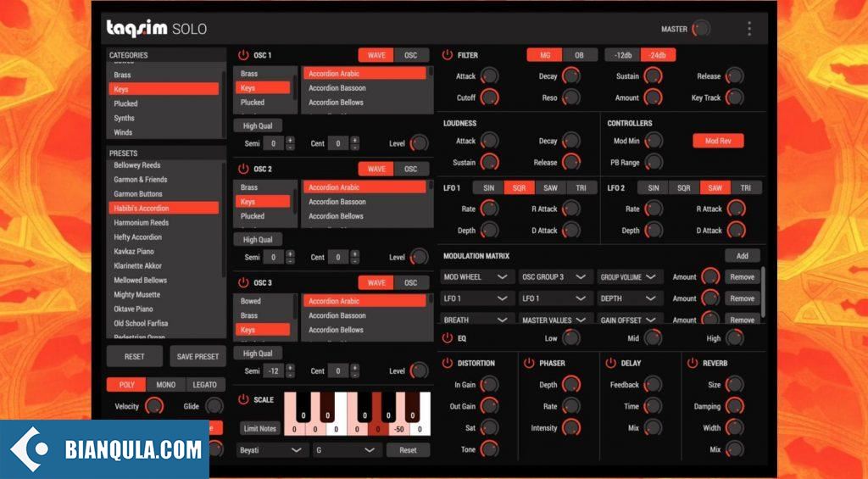868x479 pixels.
Task: Select -12db filter slope
Action: (623, 55)
